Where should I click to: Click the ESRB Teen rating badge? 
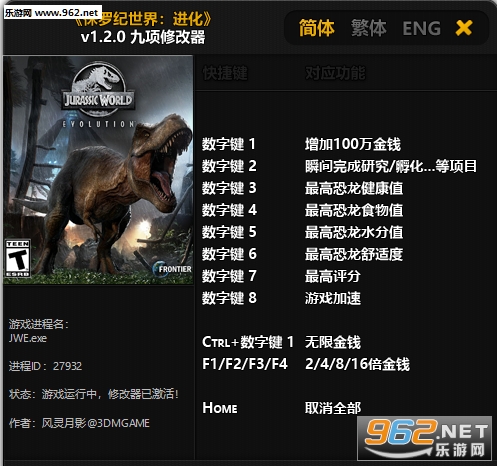(18, 258)
